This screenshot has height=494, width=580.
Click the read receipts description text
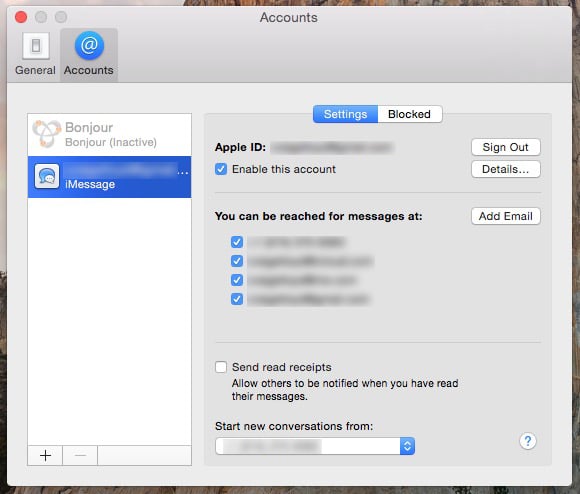coord(345,390)
